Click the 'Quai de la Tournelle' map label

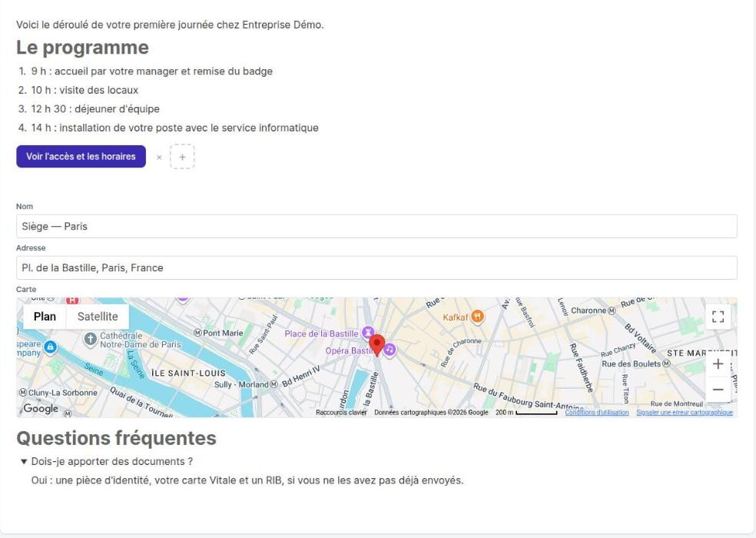click(141, 402)
